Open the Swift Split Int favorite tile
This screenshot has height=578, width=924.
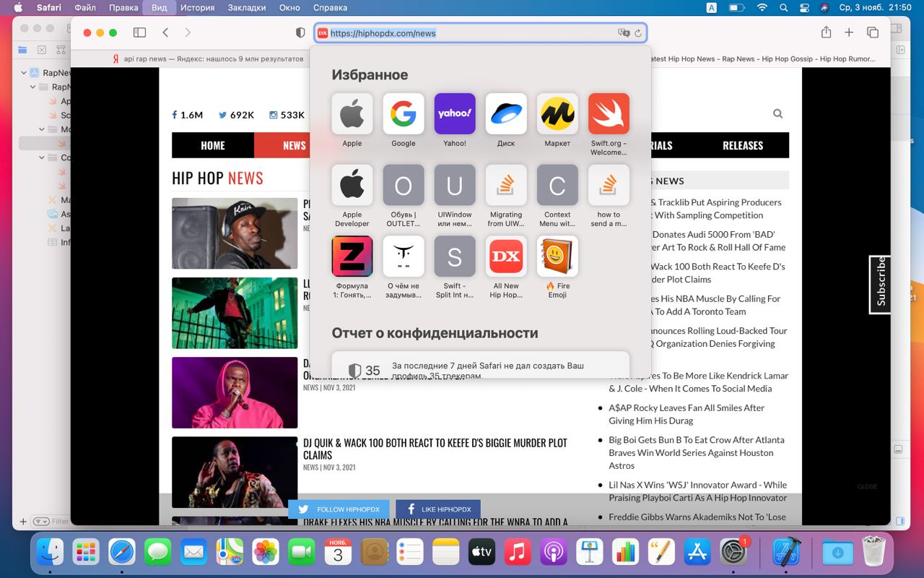455,256
